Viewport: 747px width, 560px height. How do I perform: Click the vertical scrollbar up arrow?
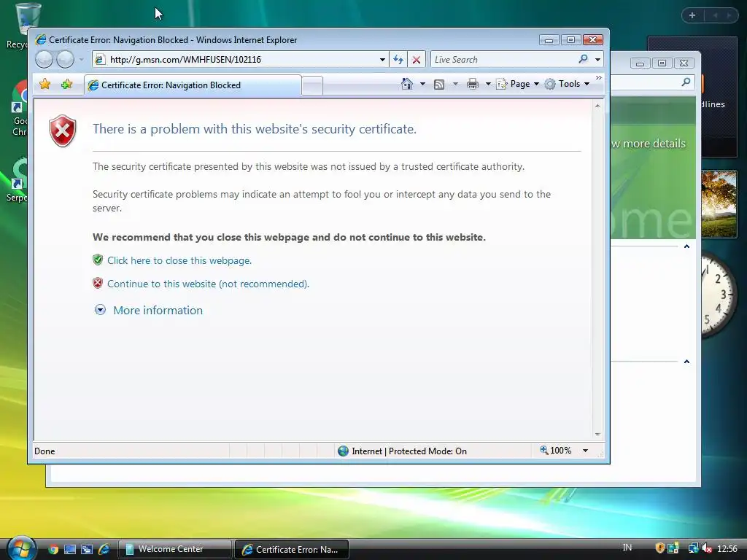tap(597, 106)
